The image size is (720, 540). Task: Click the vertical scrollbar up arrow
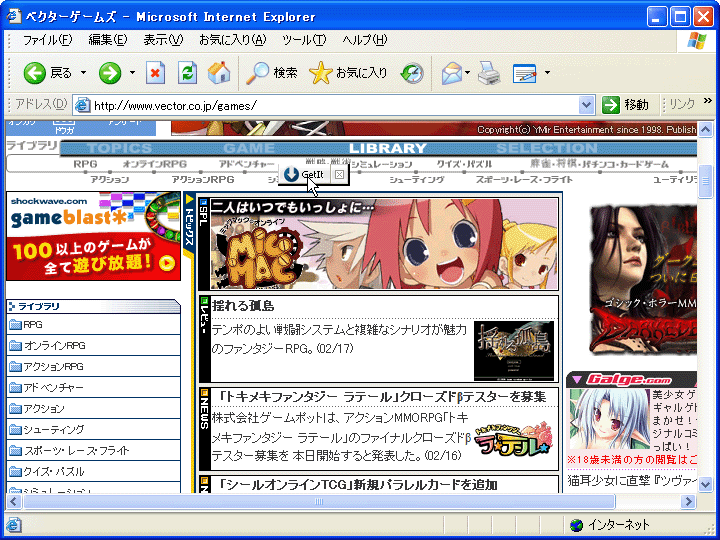(x=705, y=129)
